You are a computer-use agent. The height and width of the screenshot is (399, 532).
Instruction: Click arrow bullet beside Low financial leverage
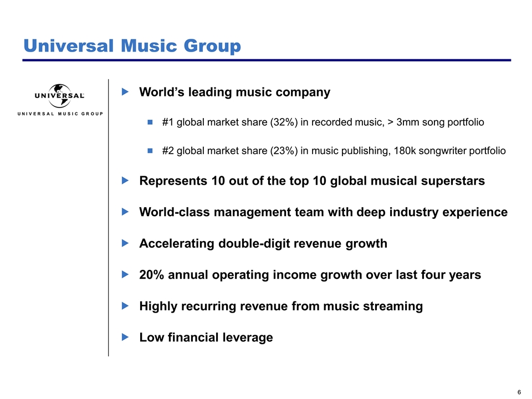(125, 337)
